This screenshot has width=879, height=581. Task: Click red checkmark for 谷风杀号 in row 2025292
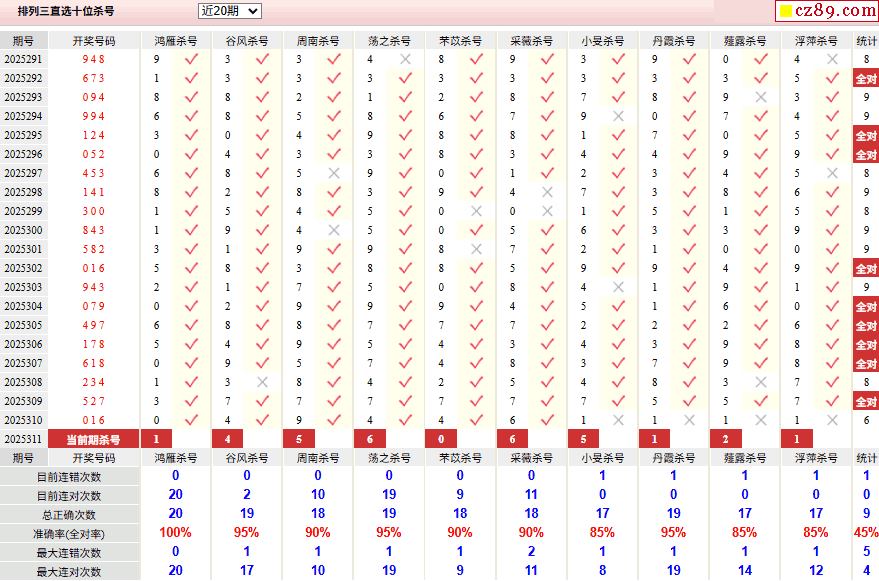coord(262,78)
